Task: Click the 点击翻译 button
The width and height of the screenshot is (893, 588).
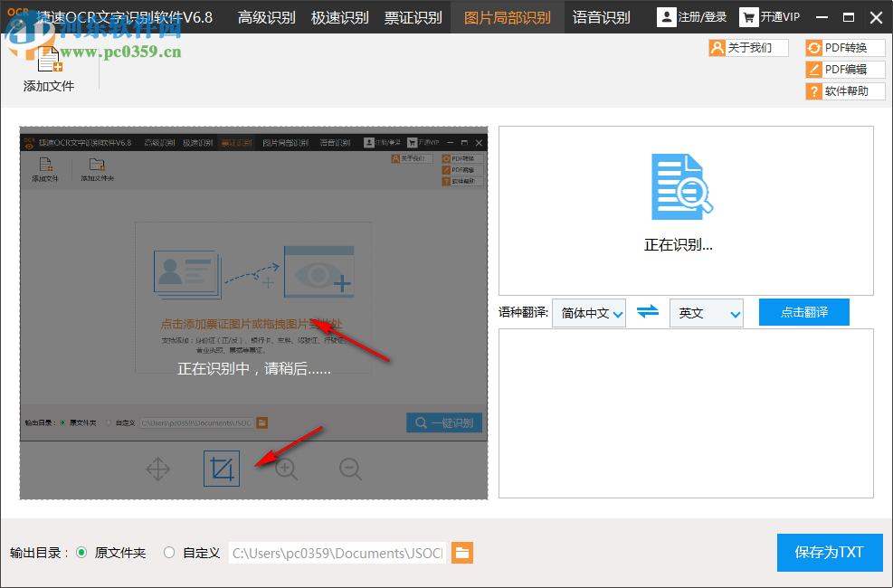Action: coord(804,312)
